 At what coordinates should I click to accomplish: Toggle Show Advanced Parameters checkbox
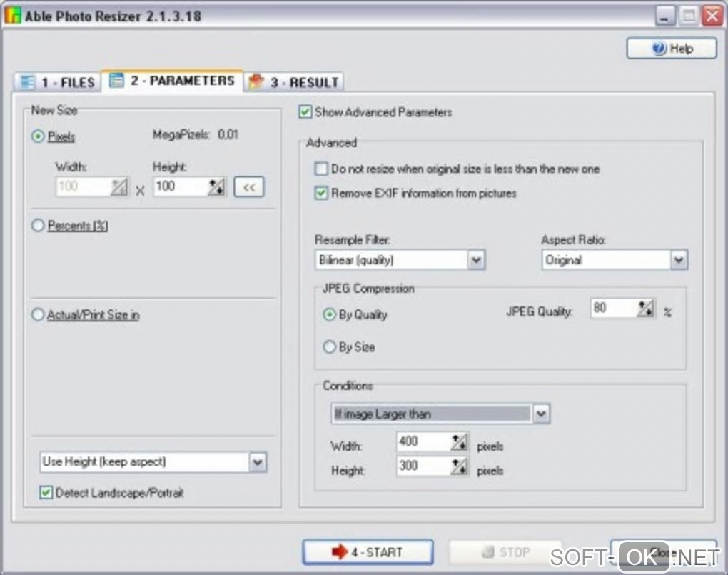point(305,112)
